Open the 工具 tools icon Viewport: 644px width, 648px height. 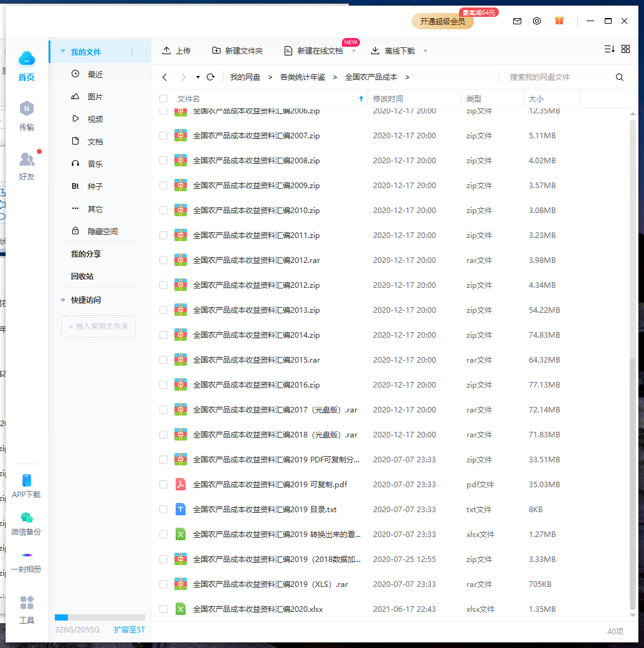pos(26,603)
